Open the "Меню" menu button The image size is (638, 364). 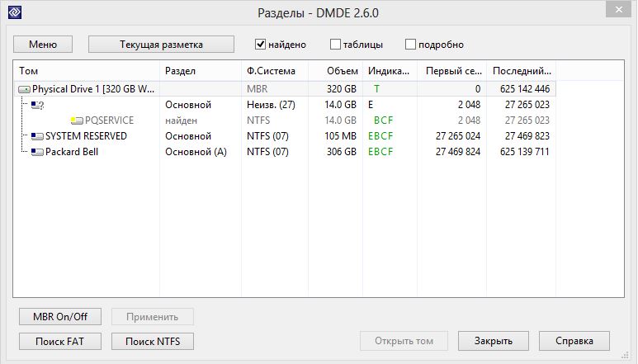click(x=43, y=45)
